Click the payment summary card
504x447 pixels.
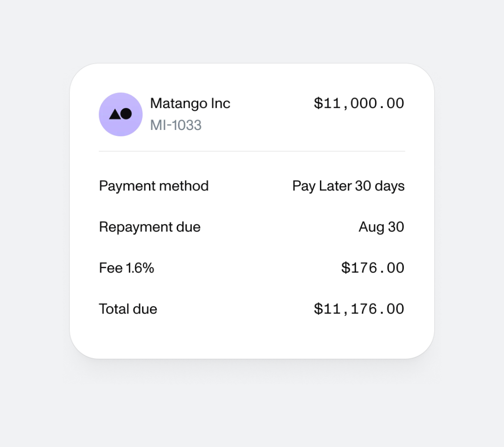click(x=252, y=210)
